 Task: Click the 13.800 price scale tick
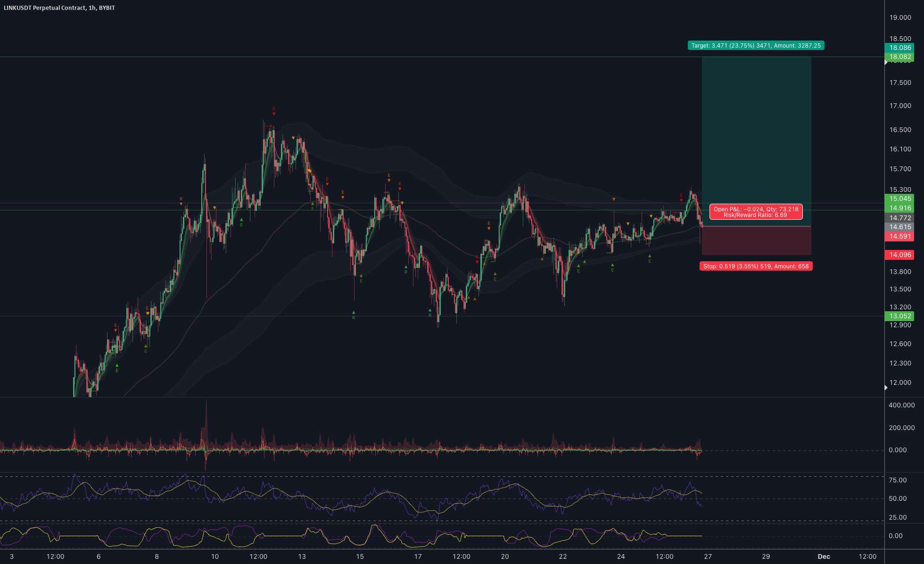(900, 272)
